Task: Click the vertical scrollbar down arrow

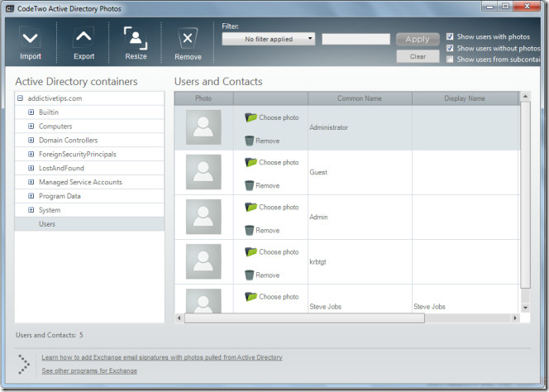Action: coord(525,308)
